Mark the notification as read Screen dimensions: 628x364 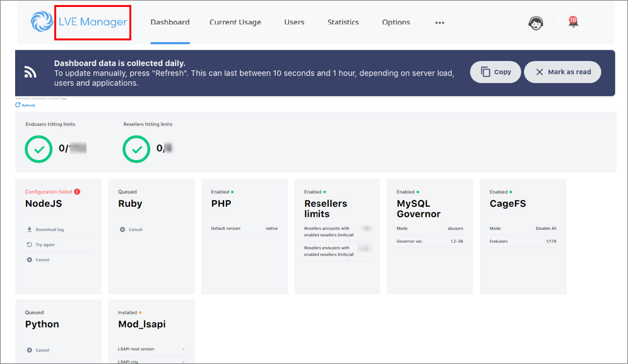tap(563, 72)
